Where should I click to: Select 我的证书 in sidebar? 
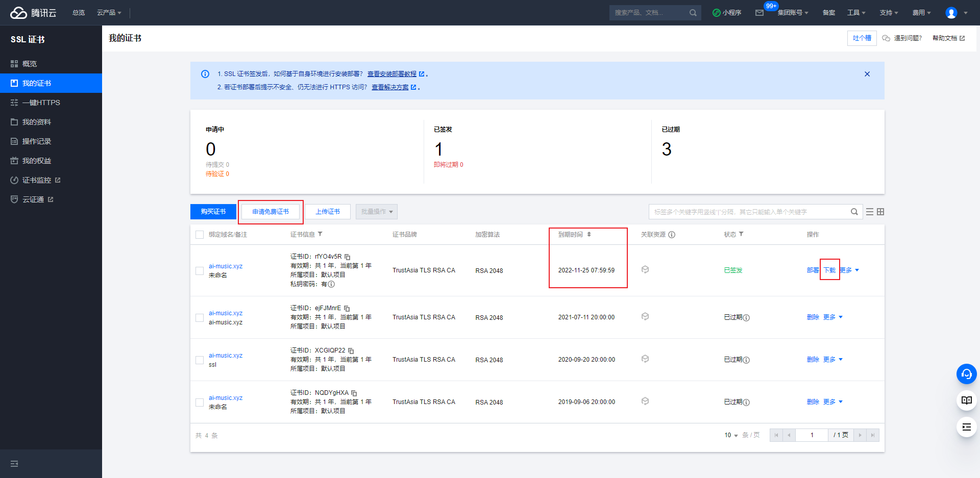(x=51, y=83)
